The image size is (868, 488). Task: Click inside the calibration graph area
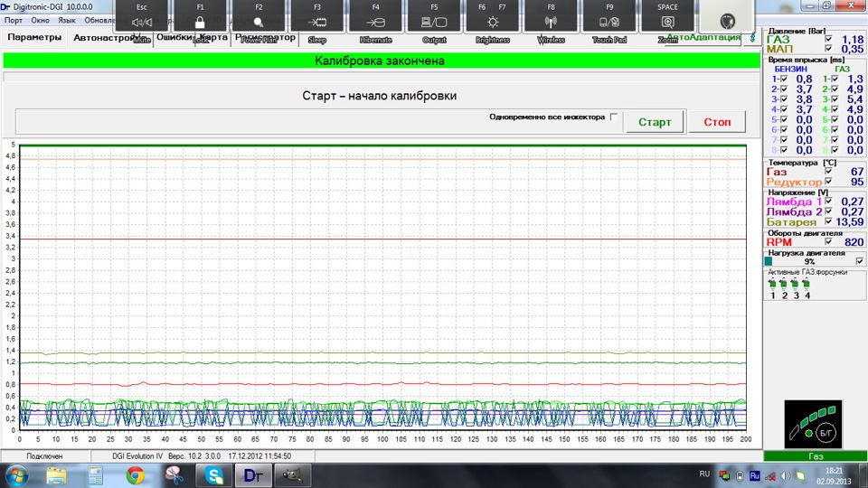pos(382,287)
